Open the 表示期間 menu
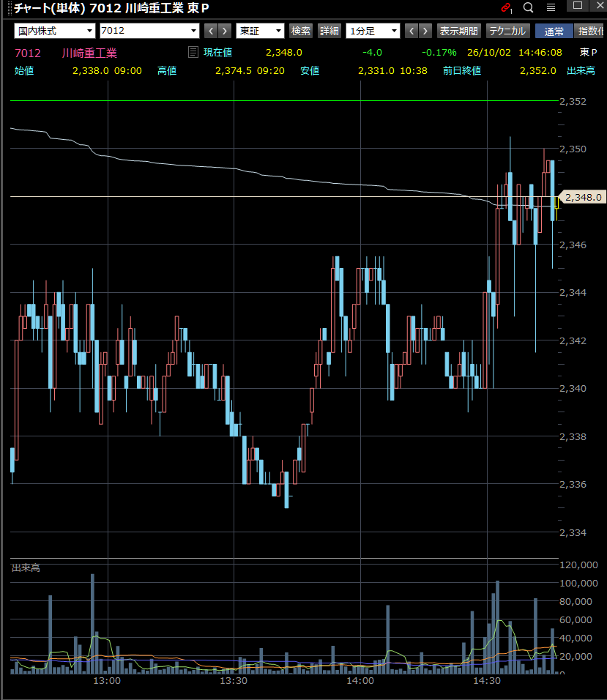The image size is (607, 700). coord(459,31)
